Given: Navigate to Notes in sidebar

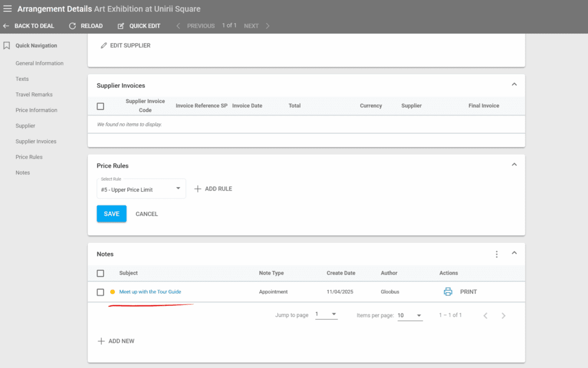Looking at the screenshot, I should pyautogui.click(x=22, y=173).
